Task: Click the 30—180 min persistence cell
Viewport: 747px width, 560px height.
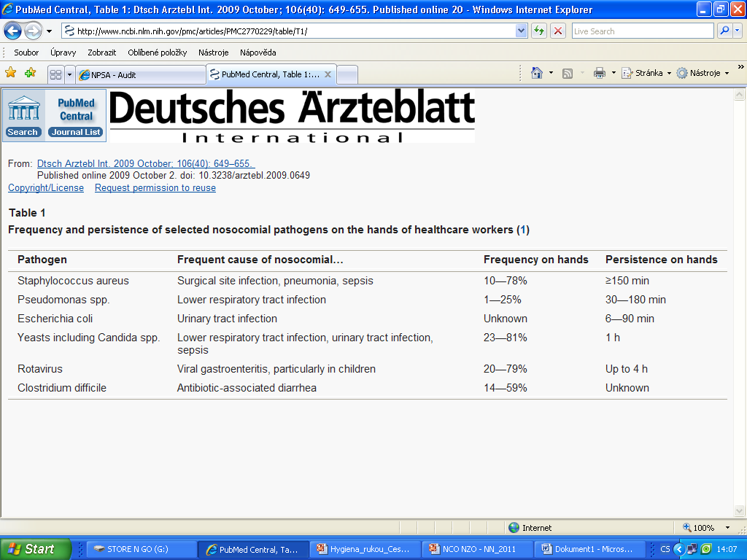Action: click(635, 300)
